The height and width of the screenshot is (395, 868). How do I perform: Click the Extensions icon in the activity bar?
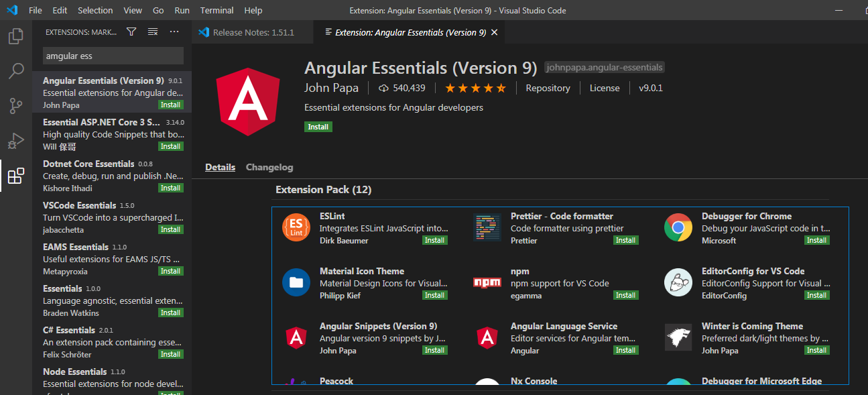point(15,176)
